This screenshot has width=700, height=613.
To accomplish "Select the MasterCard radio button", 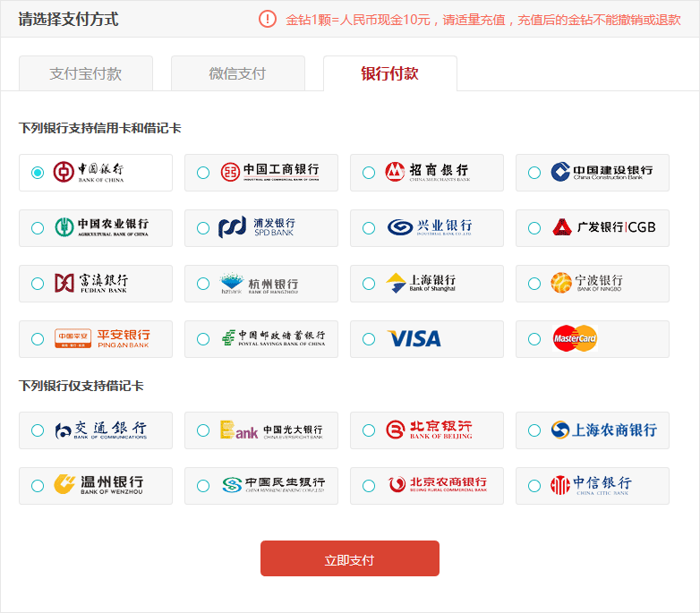I will click(534, 339).
